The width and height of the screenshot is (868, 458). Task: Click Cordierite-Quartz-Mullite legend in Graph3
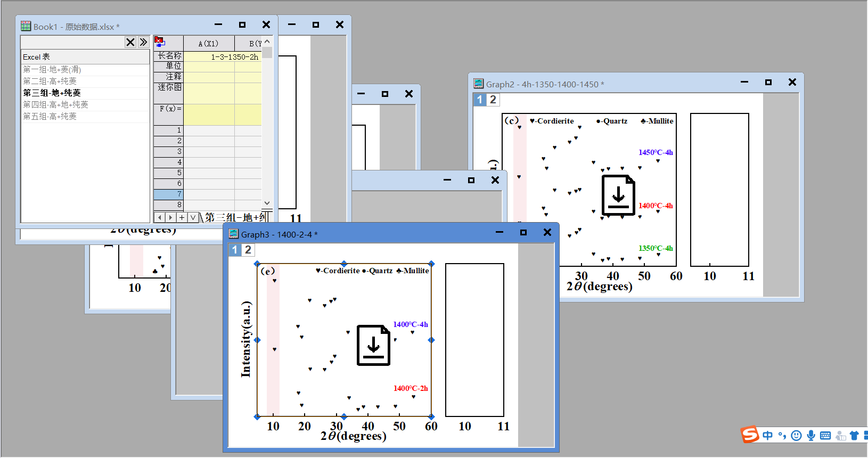coord(372,271)
